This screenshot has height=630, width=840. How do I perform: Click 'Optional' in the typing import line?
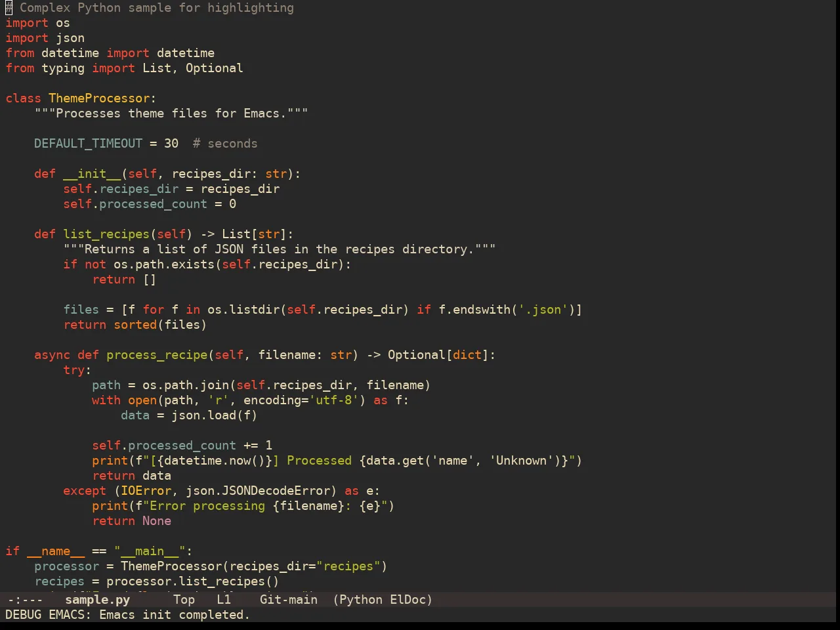coord(214,68)
